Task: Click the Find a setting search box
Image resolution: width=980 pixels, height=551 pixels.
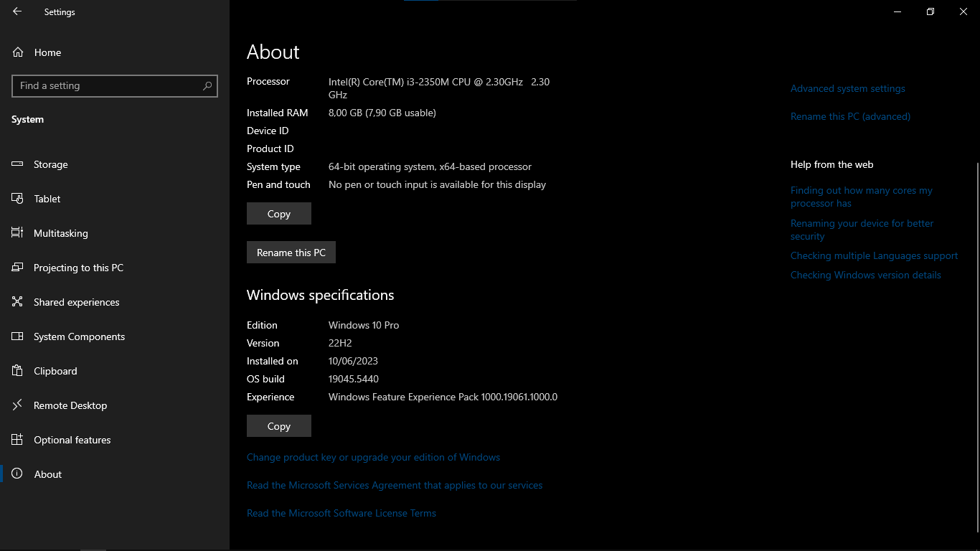Action: click(x=108, y=86)
